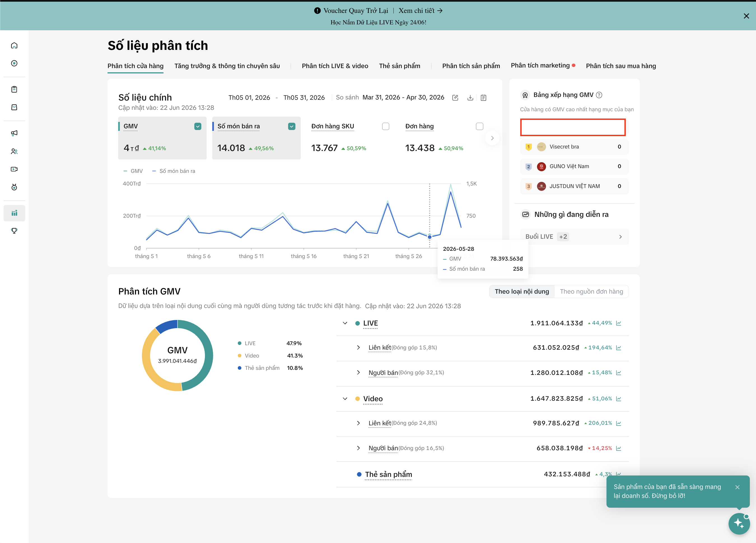Screen dimensions: 756x543
Task: Collapse the LIVE GMV section
Action: click(345, 323)
